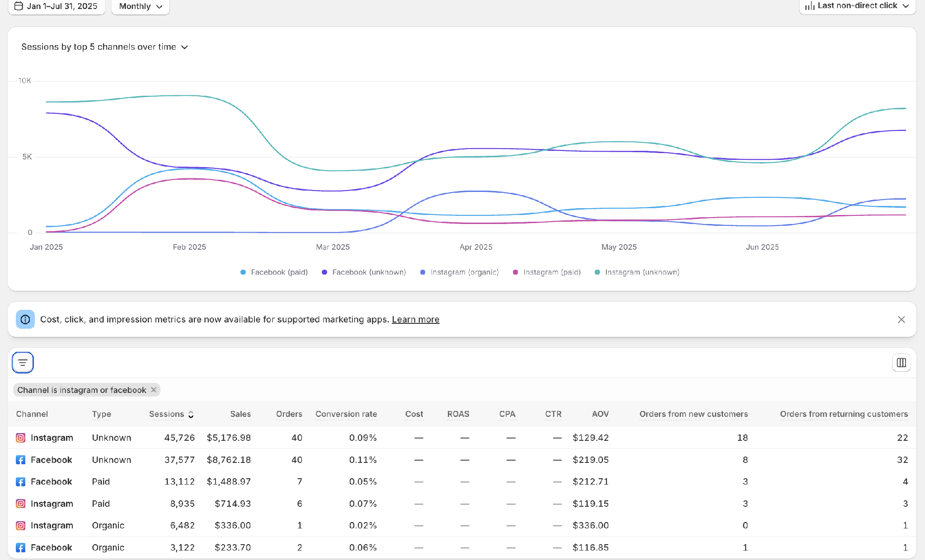
Task: Open the edit columns icon
Action: pyautogui.click(x=901, y=362)
